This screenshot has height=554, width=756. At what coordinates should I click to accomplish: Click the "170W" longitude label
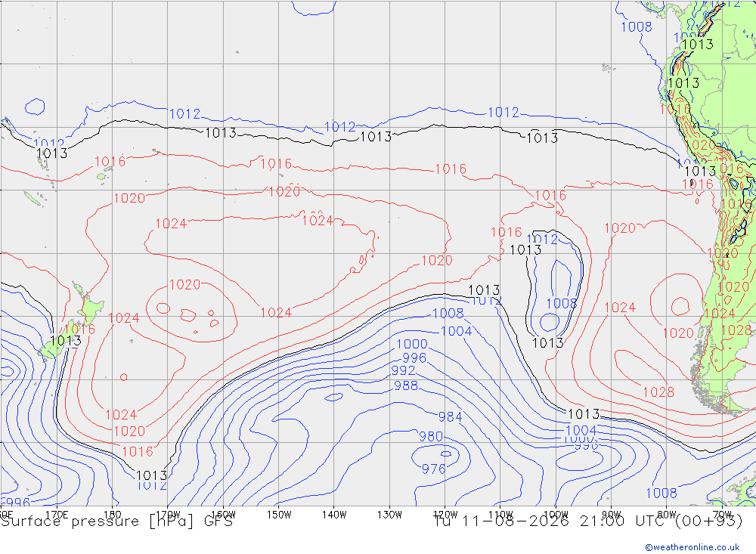tap(168, 515)
